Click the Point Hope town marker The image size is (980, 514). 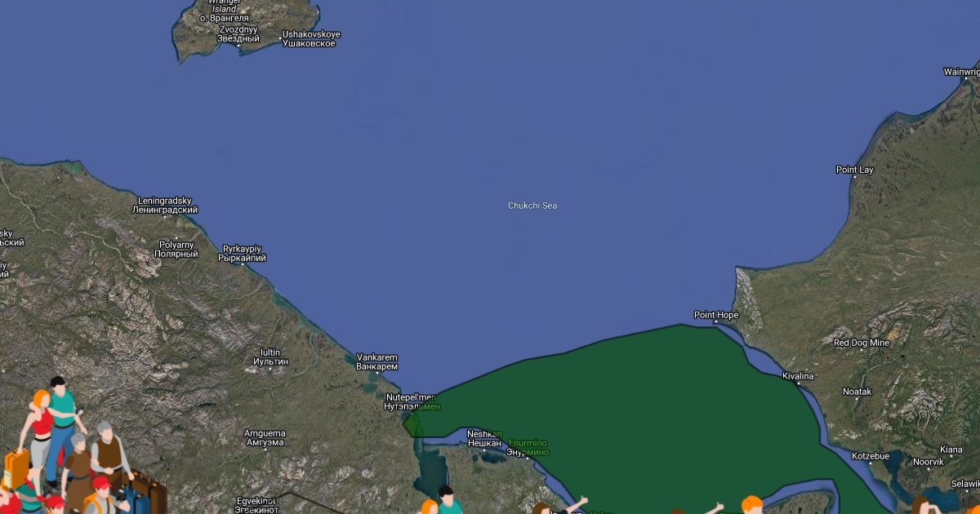pyautogui.click(x=716, y=321)
